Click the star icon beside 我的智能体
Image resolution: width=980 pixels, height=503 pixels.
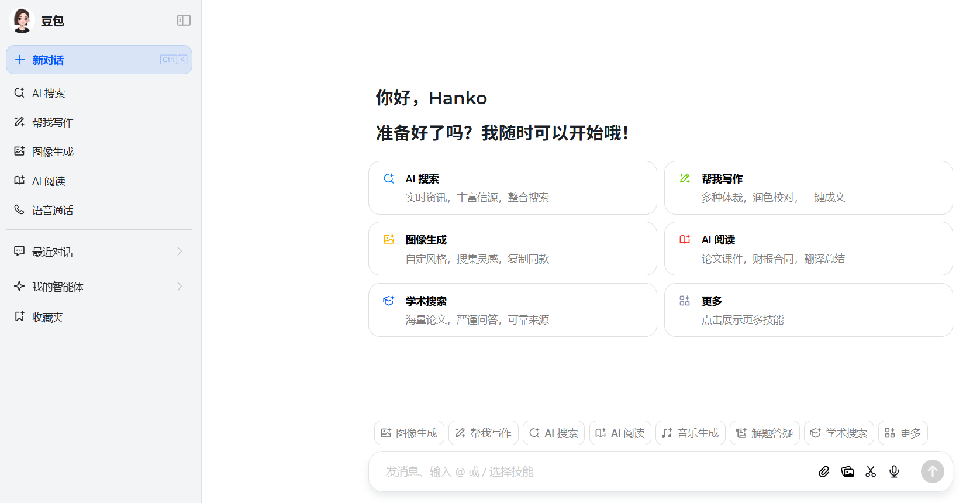[19, 286]
